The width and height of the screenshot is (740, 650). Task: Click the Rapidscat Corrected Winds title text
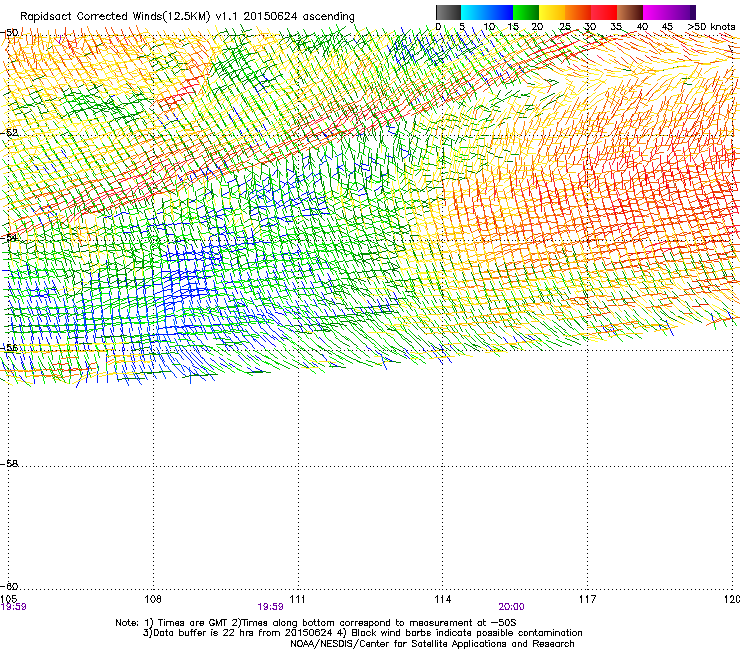tap(187, 16)
